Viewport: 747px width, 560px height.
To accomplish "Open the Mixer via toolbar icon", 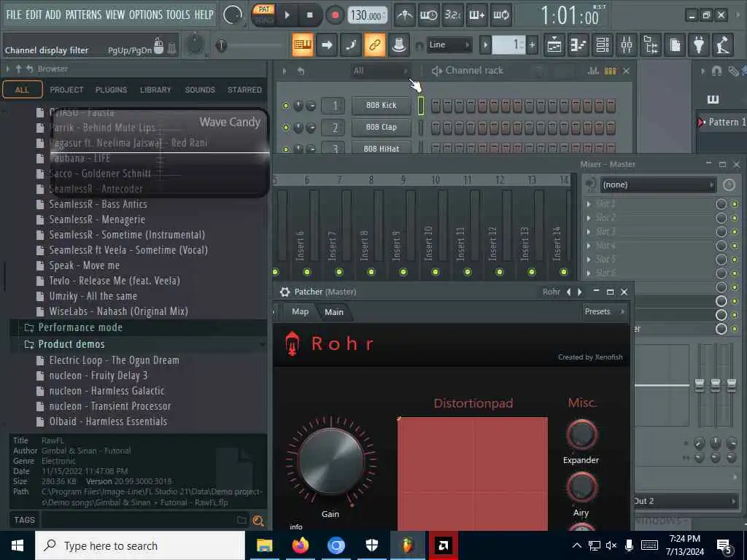I will tap(627, 45).
